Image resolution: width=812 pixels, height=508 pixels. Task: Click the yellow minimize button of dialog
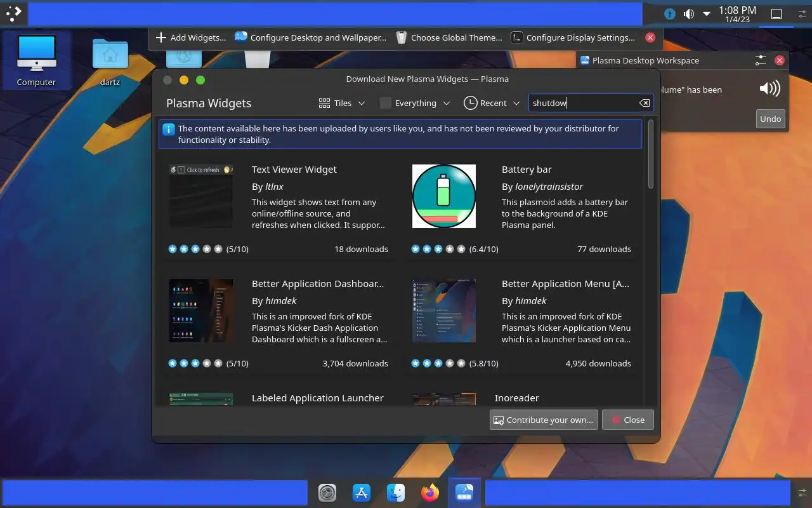(184, 80)
